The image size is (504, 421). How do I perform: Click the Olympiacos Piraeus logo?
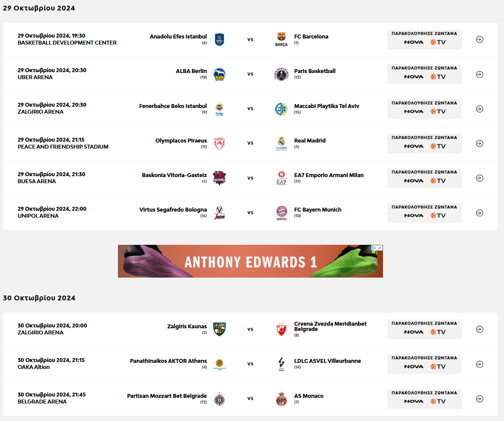click(x=219, y=143)
